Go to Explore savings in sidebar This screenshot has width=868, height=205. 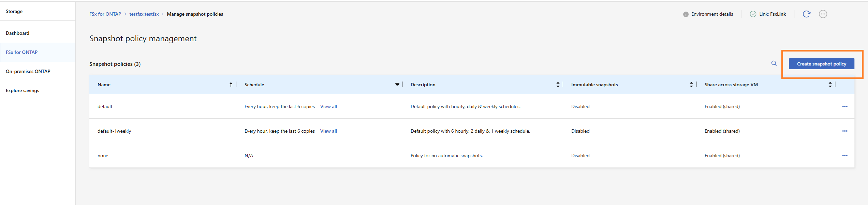point(23,90)
